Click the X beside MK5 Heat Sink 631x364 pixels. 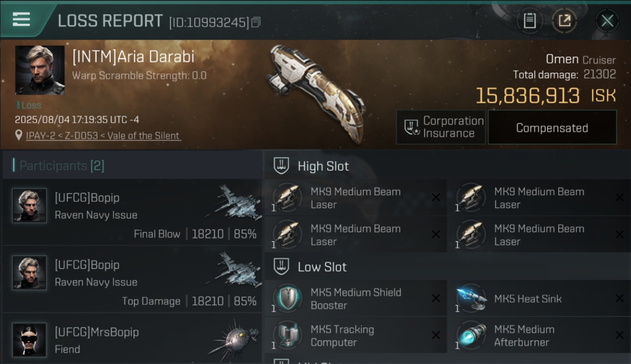(619, 298)
